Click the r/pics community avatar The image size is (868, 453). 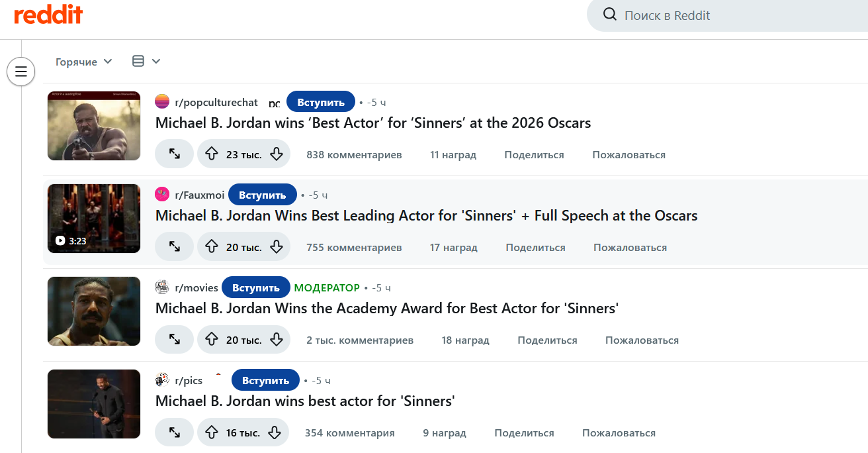point(162,380)
